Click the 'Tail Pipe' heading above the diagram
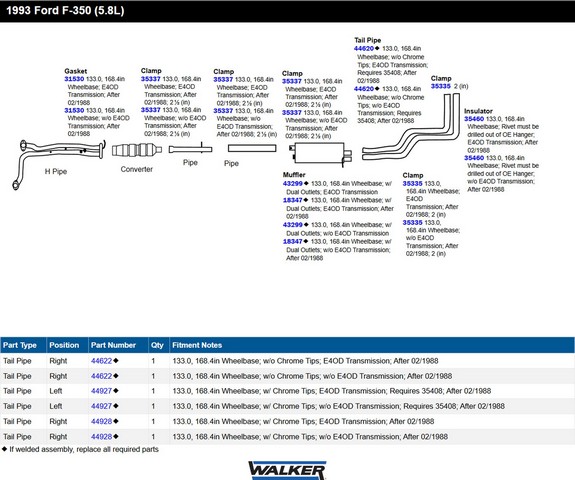The height and width of the screenshot is (480, 575). (x=367, y=40)
